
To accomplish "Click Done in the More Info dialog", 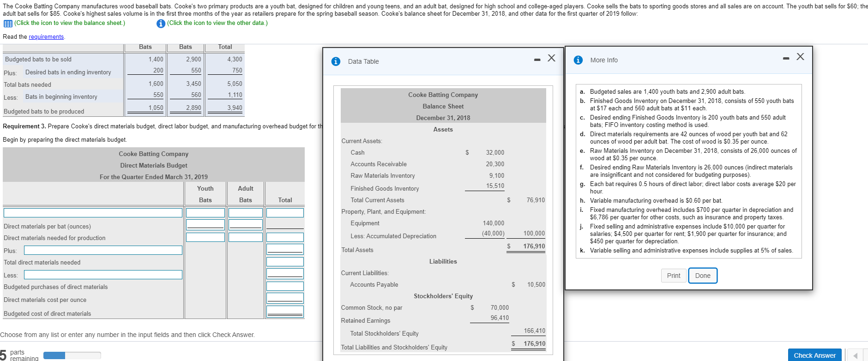I will (x=703, y=276).
